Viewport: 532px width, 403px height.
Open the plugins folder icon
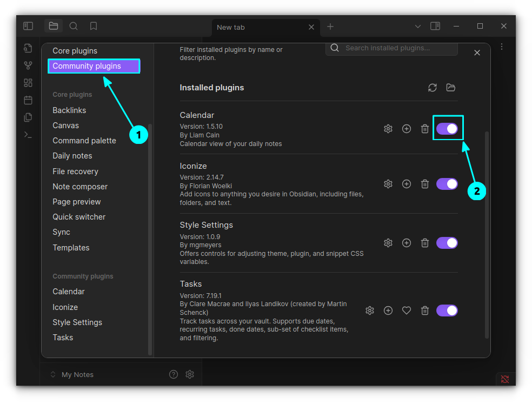tap(451, 88)
